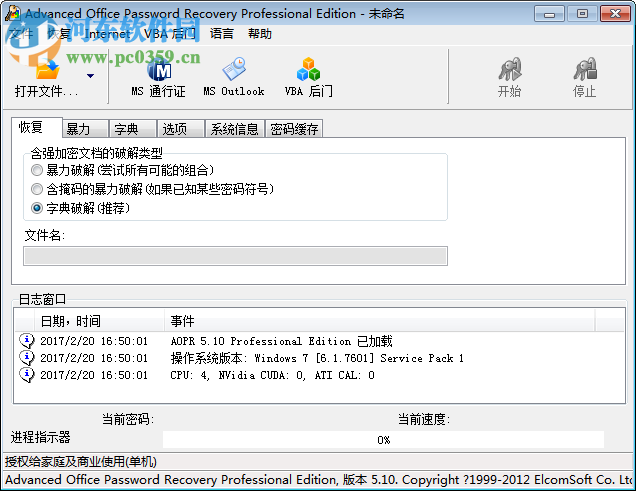
Task: Click the 停止 stop button
Action: (584, 78)
